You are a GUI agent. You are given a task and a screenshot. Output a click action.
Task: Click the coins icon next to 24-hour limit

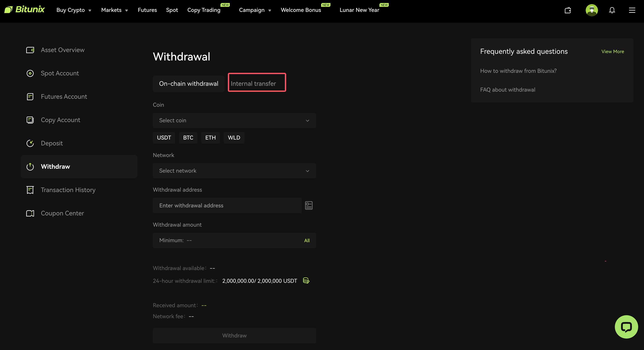pyautogui.click(x=306, y=280)
